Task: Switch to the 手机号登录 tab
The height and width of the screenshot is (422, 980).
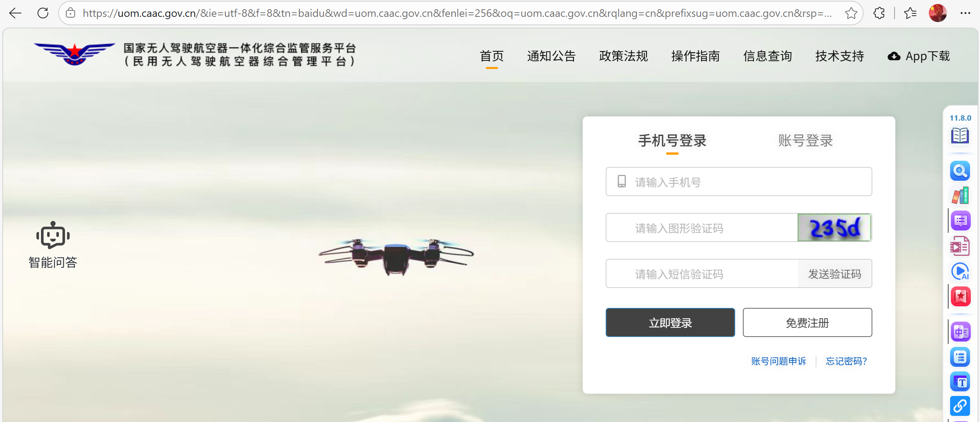Action: click(x=672, y=141)
